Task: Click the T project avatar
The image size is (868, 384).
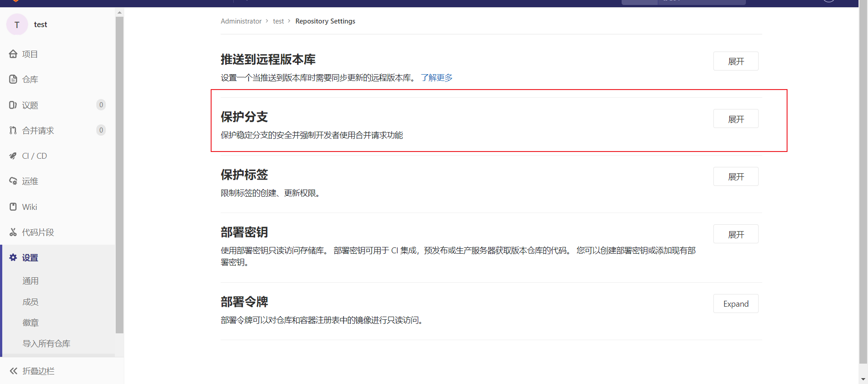Action: tap(17, 24)
